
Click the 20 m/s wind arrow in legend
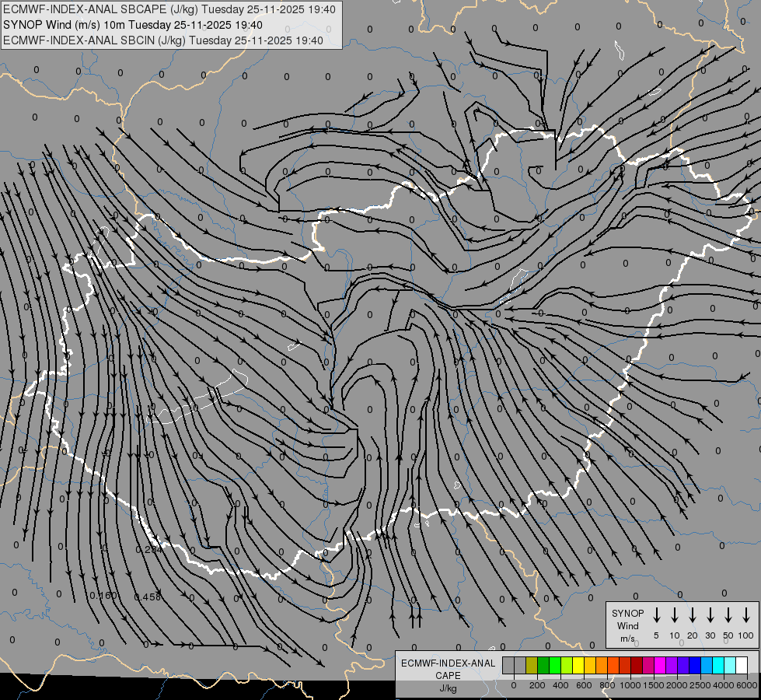click(x=692, y=614)
